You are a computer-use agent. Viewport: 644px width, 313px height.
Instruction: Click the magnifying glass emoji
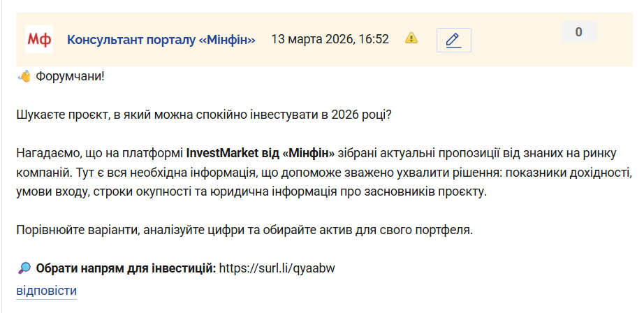pos(24,268)
